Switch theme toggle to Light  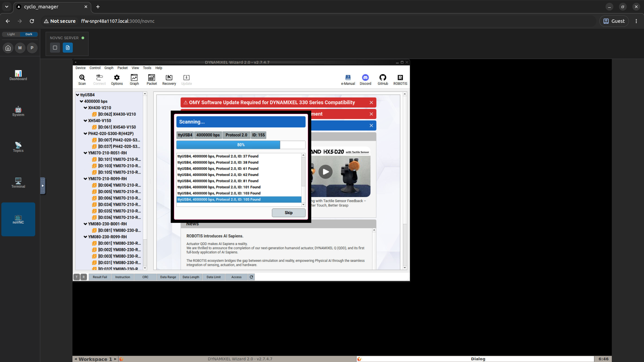point(11,34)
